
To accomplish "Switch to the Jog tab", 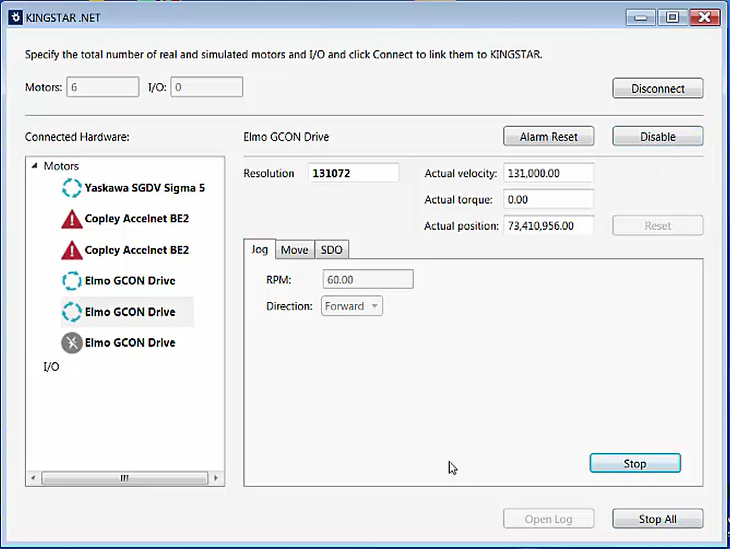I will tap(259, 250).
